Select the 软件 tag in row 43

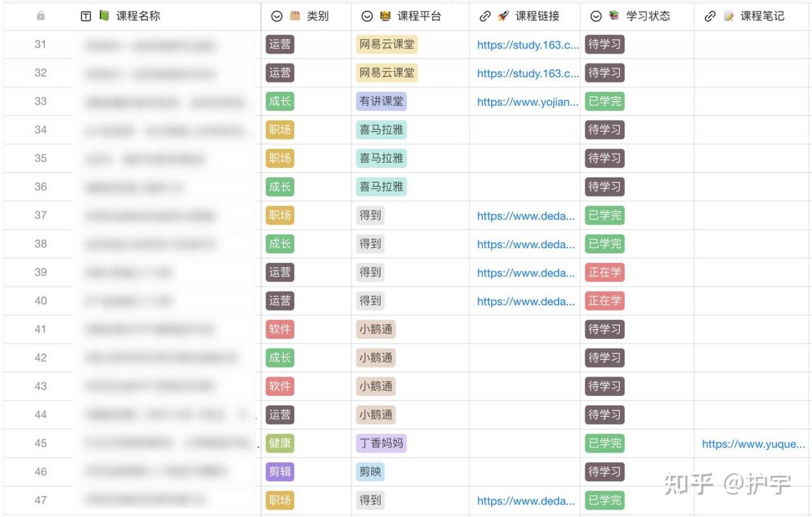tap(280, 386)
